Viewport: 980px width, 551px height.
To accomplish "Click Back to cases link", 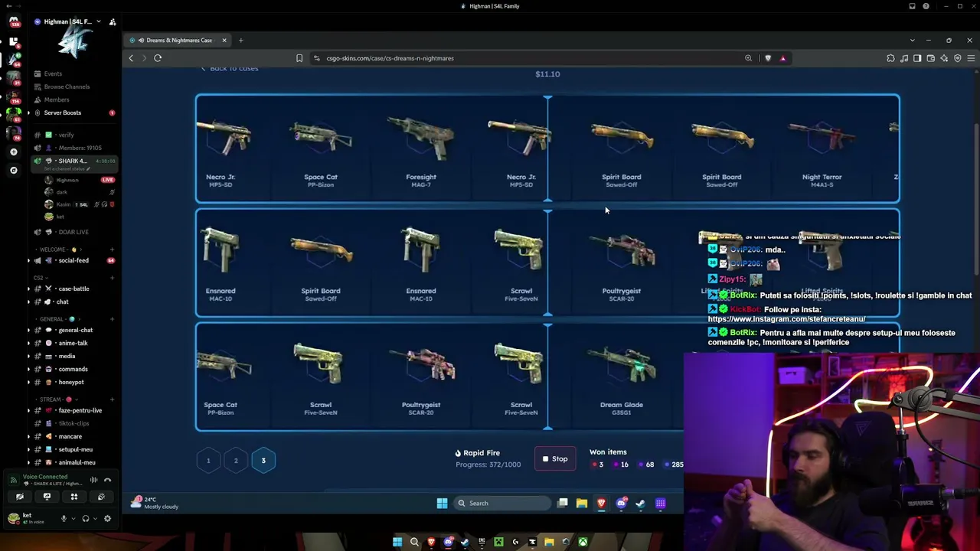I will tap(229, 68).
